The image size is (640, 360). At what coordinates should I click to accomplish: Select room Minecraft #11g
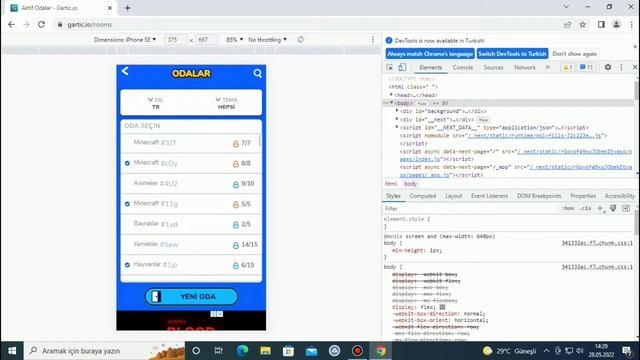click(x=191, y=204)
